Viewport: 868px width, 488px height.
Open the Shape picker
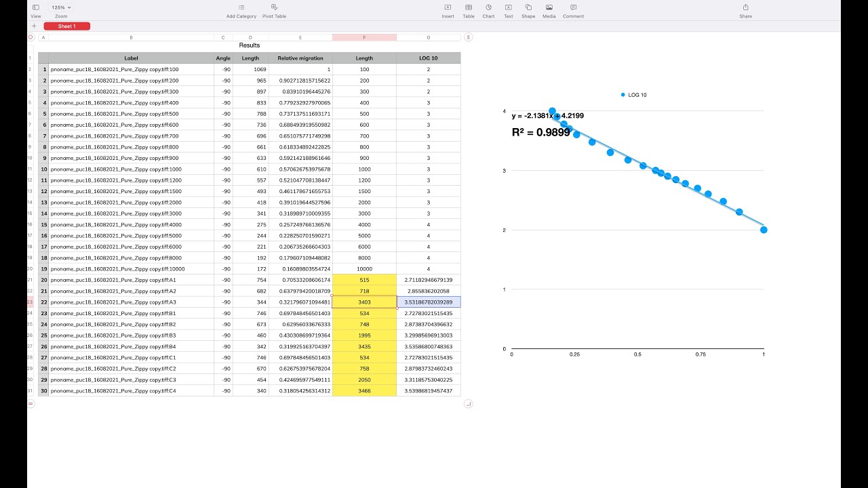(528, 11)
